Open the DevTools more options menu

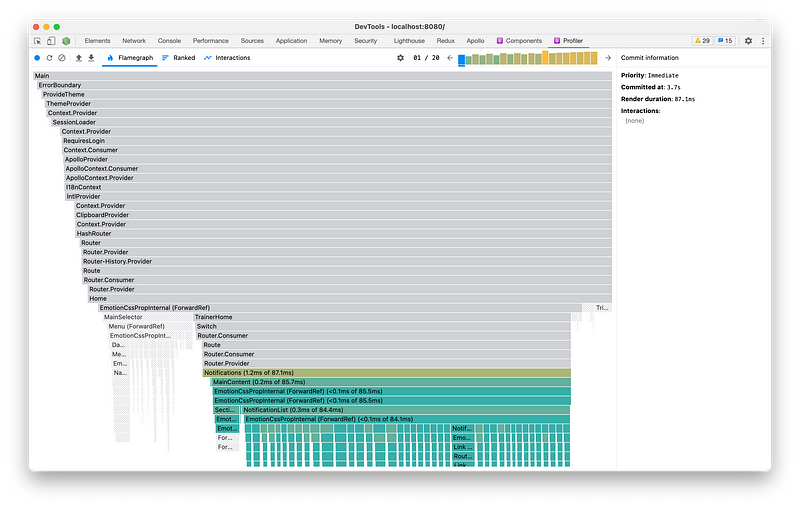[762, 41]
